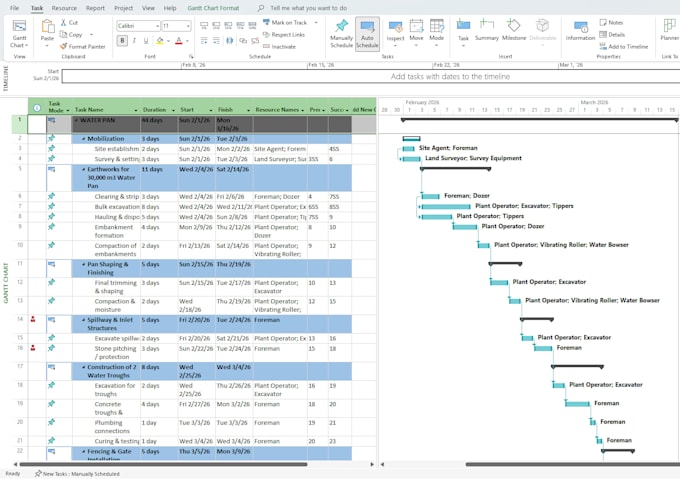
Task: Switch to Manually Schedule mode
Action: point(341,33)
